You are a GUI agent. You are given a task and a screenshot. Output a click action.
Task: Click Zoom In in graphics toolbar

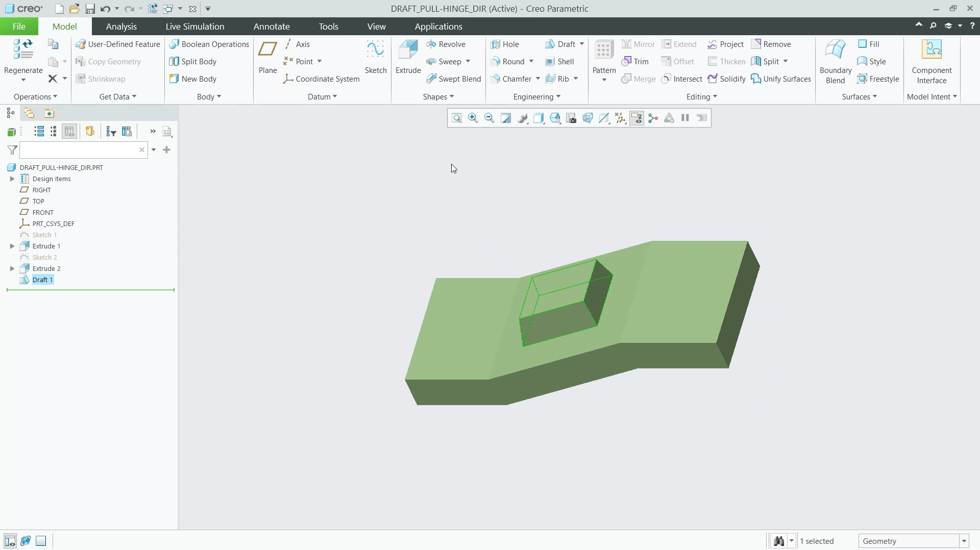(x=473, y=118)
